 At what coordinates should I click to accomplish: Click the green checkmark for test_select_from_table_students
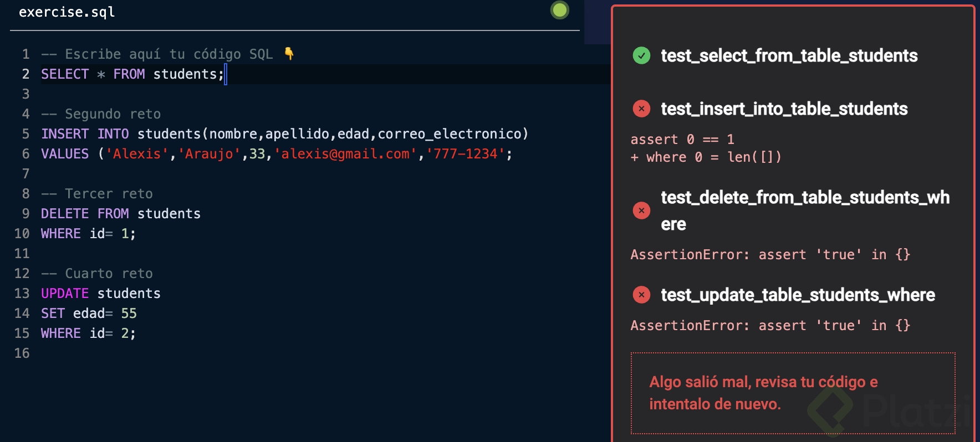click(641, 55)
